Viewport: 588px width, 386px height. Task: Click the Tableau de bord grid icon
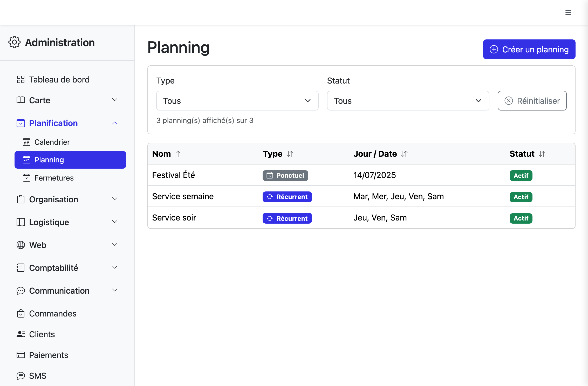[21, 79]
